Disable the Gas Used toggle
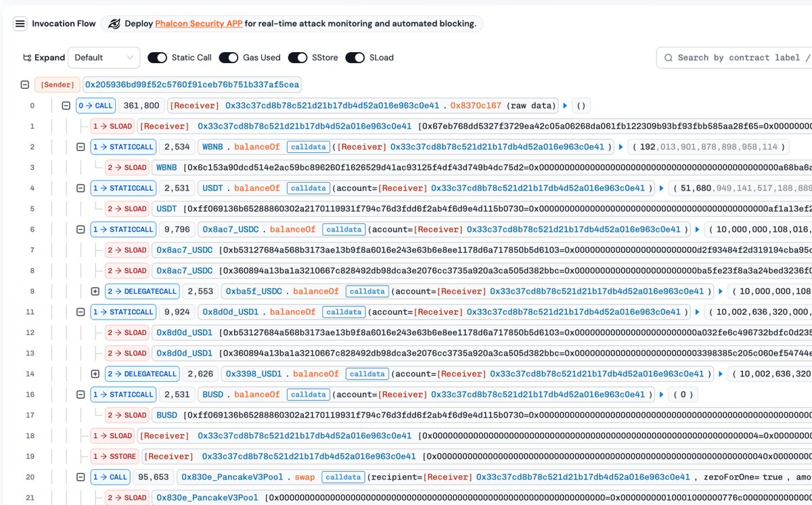The width and height of the screenshot is (812, 505). pyautogui.click(x=228, y=58)
